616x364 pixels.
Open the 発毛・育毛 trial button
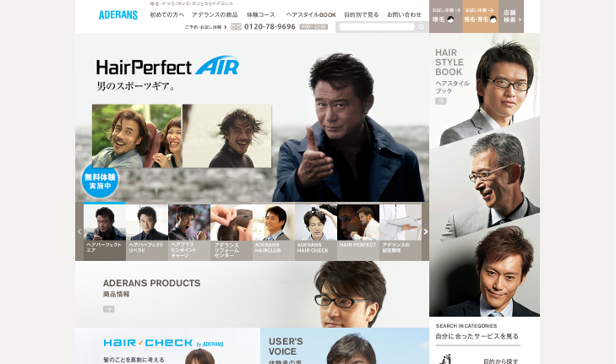click(x=481, y=17)
